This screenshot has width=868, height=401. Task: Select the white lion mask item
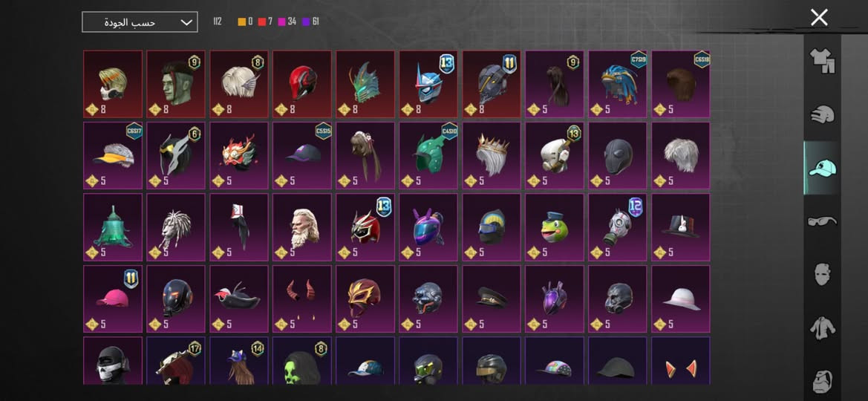pos(175,227)
